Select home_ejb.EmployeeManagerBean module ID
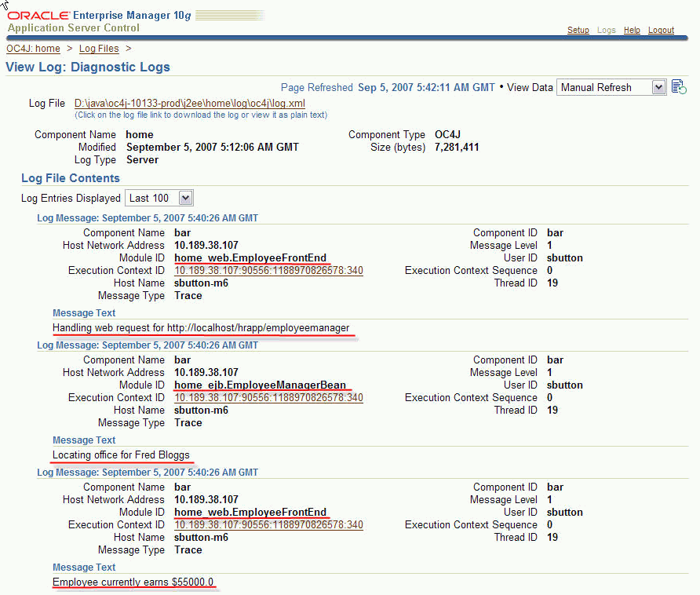700x595 pixels. tap(261, 385)
